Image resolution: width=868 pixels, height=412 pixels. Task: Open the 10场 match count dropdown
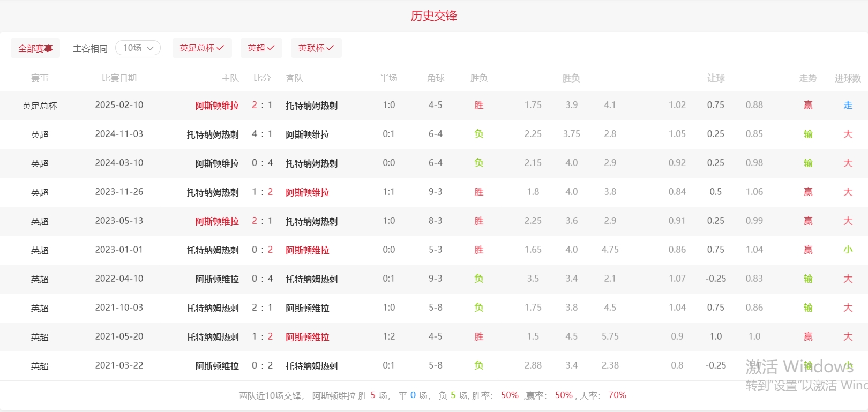click(138, 48)
